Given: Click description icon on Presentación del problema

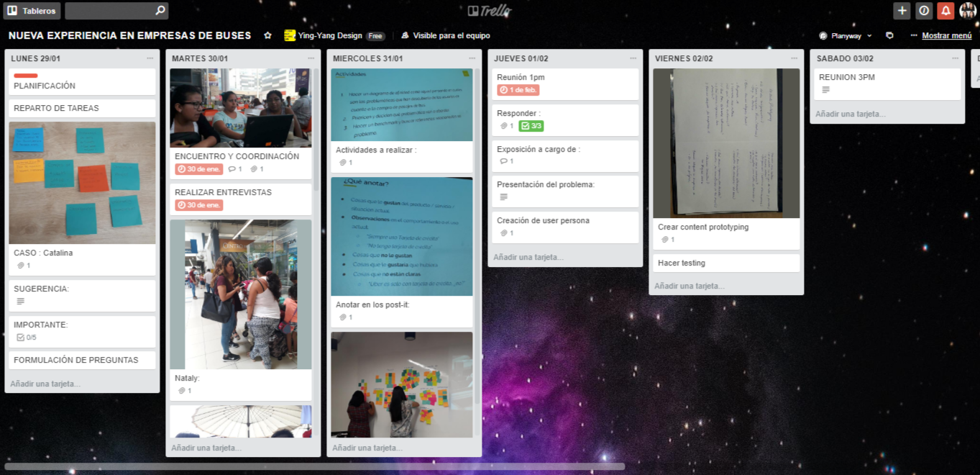Looking at the screenshot, I should (x=503, y=197).
